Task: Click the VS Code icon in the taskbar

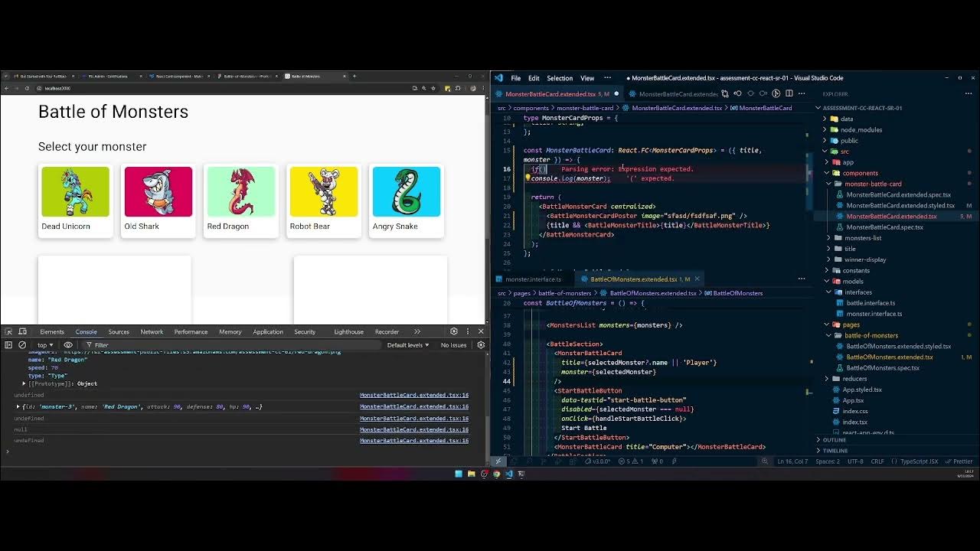Action: coord(508,474)
